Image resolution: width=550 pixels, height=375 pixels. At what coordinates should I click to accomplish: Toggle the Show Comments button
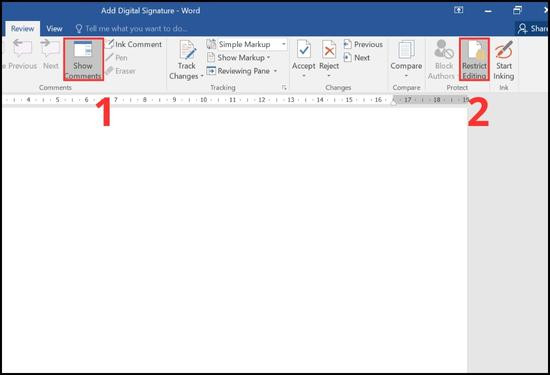[83, 59]
